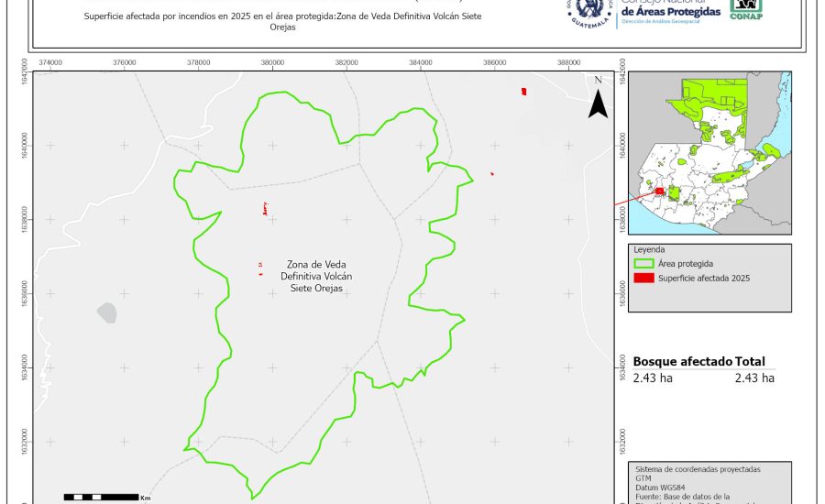
Task: Click the green Área protegida legend swatch
Action: 644,263
